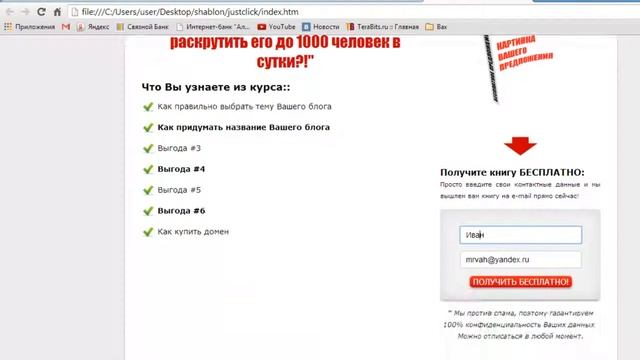
Task: Click the text 'Выгода #5'
Action: click(x=179, y=190)
